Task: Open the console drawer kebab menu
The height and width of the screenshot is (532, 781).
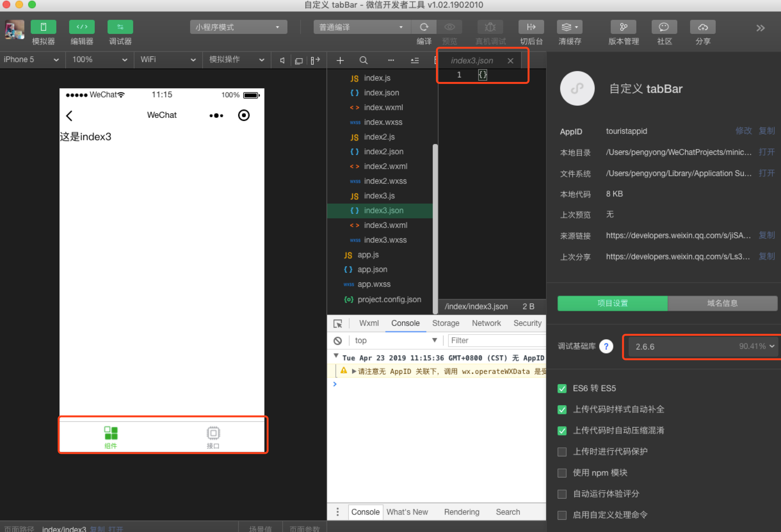Action: (x=337, y=512)
